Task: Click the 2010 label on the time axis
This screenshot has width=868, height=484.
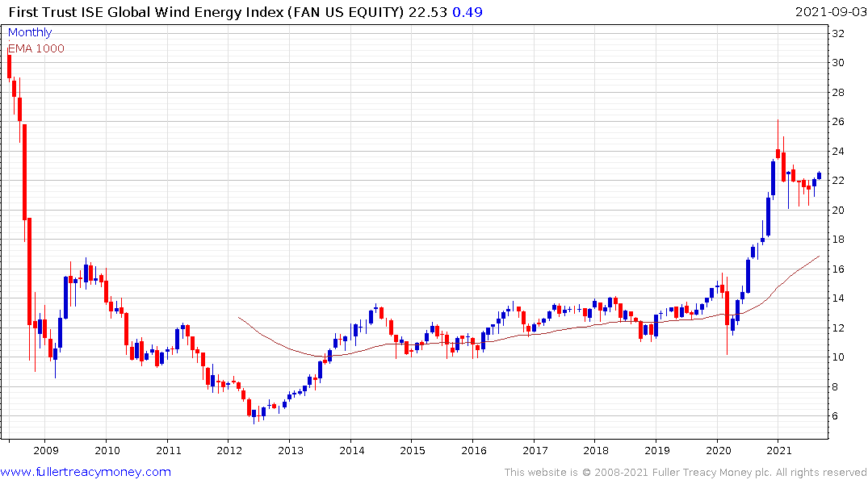Action: click(x=107, y=450)
